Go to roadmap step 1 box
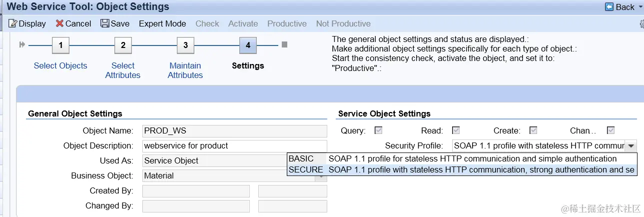Viewport: 644px width, 217px height. click(60, 45)
